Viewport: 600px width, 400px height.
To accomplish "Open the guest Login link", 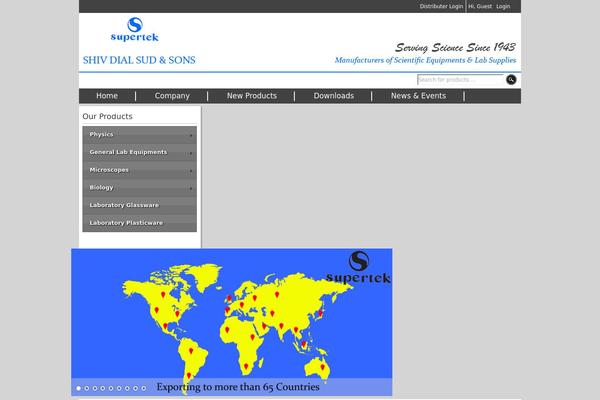I will point(503,6).
